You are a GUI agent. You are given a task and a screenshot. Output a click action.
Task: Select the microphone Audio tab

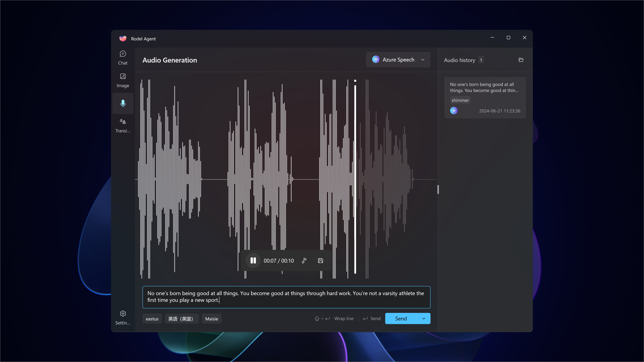(x=123, y=103)
